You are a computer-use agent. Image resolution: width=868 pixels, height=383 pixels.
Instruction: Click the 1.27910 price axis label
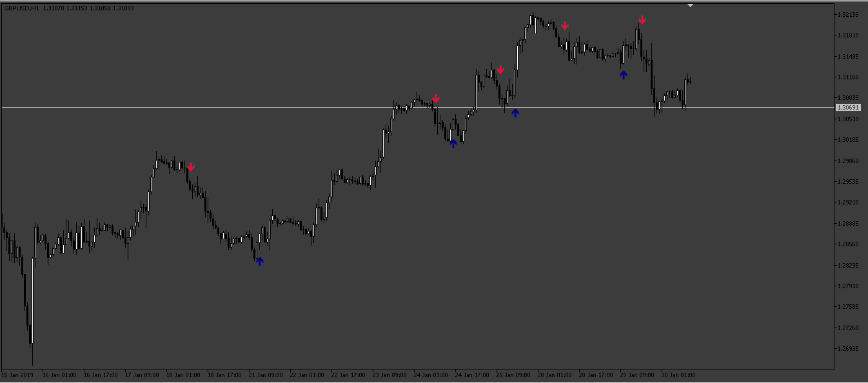tap(847, 286)
